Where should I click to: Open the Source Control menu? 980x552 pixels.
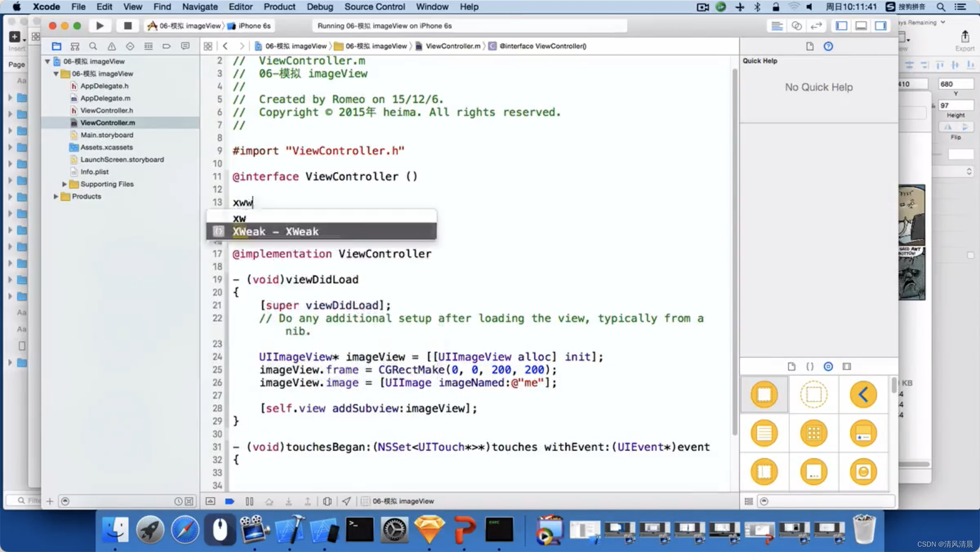[374, 7]
